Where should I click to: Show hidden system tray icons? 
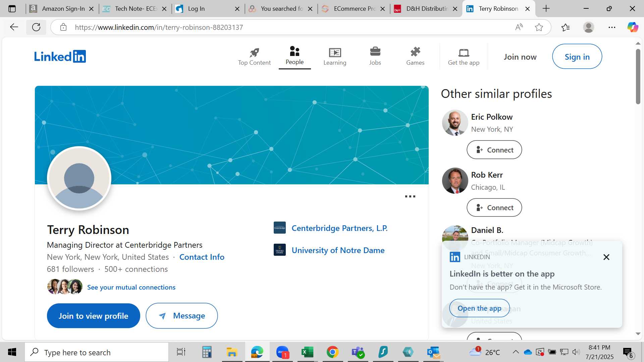coord(516,352)
